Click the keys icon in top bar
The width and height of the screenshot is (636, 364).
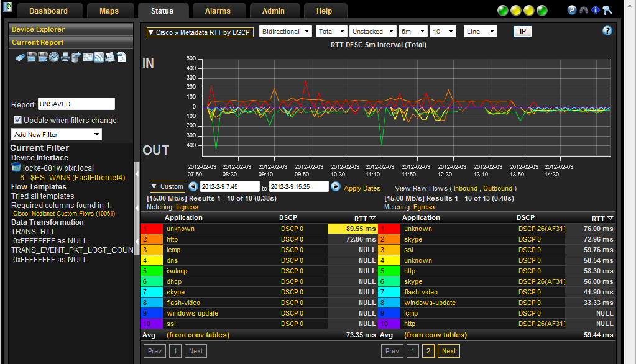(x=607, y=10)
